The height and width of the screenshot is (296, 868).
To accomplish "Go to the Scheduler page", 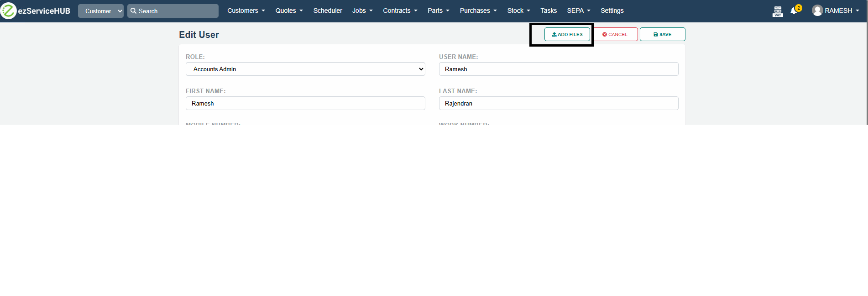I will [x=328, y=11].
